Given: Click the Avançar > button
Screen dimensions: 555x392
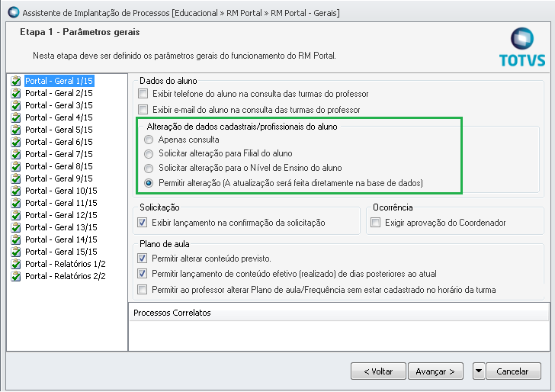Looking at the screenshot, I should pos(435,371).
